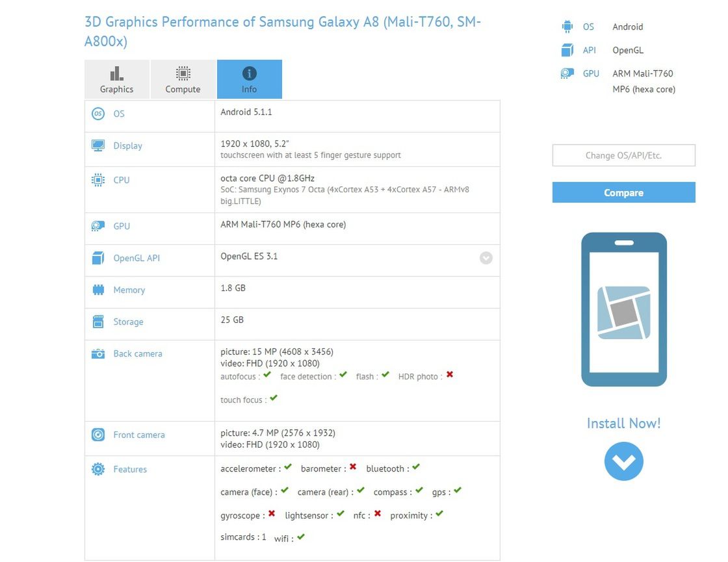This screenshot has width=728, height=562.
Task: Click the page title Samsung Galaxy A8 heading
Action: [x=282, y=32]
